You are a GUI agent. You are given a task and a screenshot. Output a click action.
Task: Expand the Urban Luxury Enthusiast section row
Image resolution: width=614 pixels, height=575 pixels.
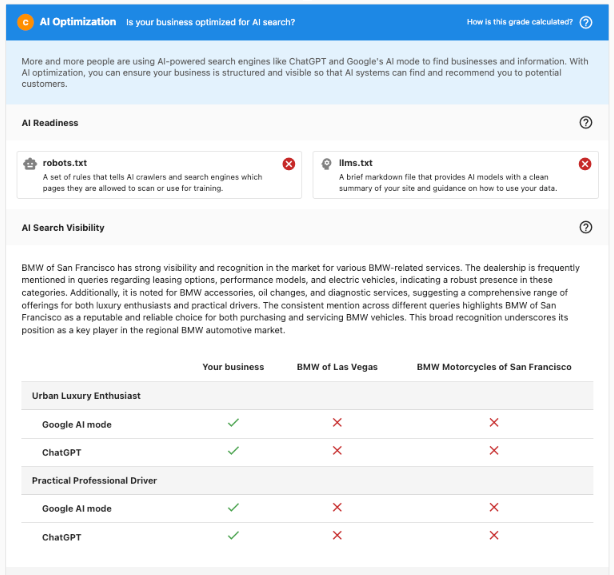(x=86, y=396)
